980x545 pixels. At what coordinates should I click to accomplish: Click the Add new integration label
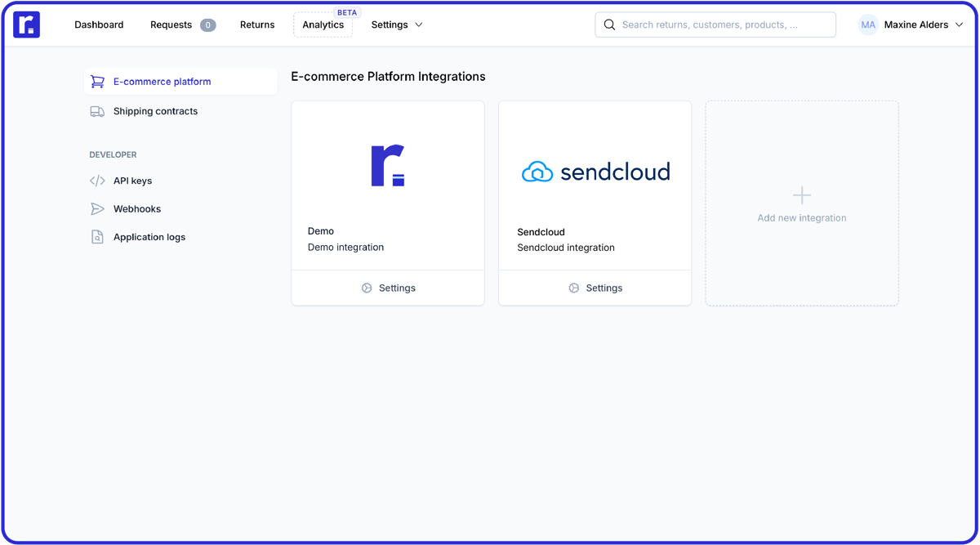click(x=802, y=218)
